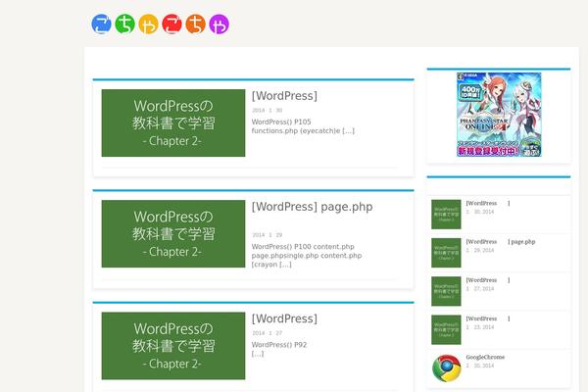This screenshot has height=392, width=588.
Task: Open sidebar '[WordPress] page.php' link
Action: (x=501, y=242)
